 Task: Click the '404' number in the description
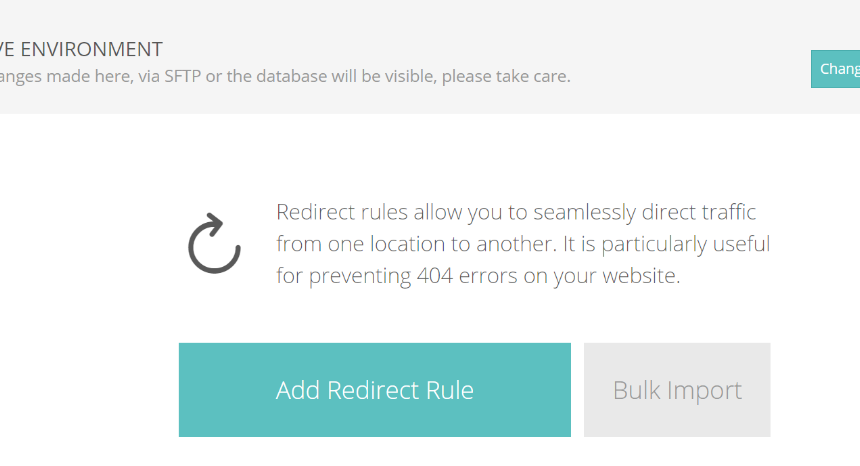pyautogui.click(x=434, y=276)
